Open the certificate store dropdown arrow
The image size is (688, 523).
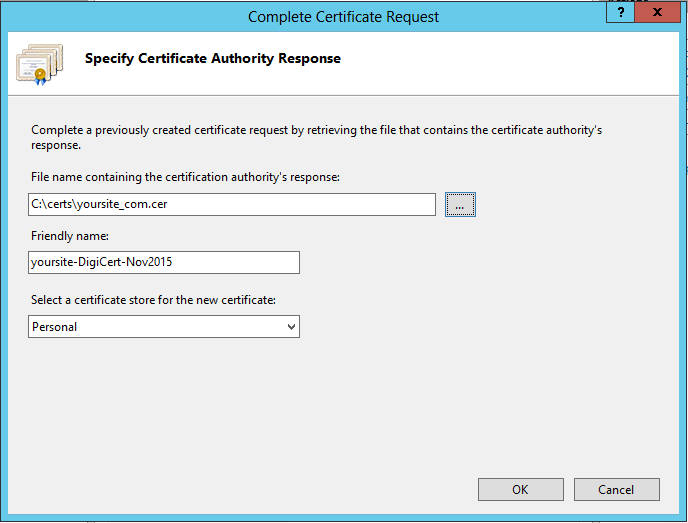(291, 327)
